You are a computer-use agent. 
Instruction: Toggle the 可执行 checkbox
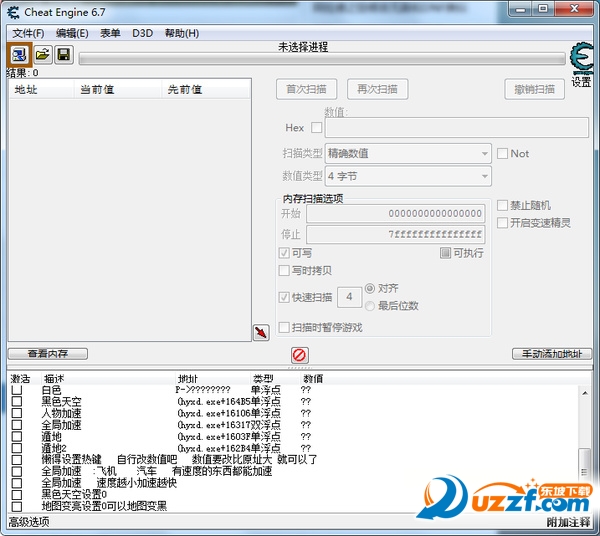click(445, 253)
